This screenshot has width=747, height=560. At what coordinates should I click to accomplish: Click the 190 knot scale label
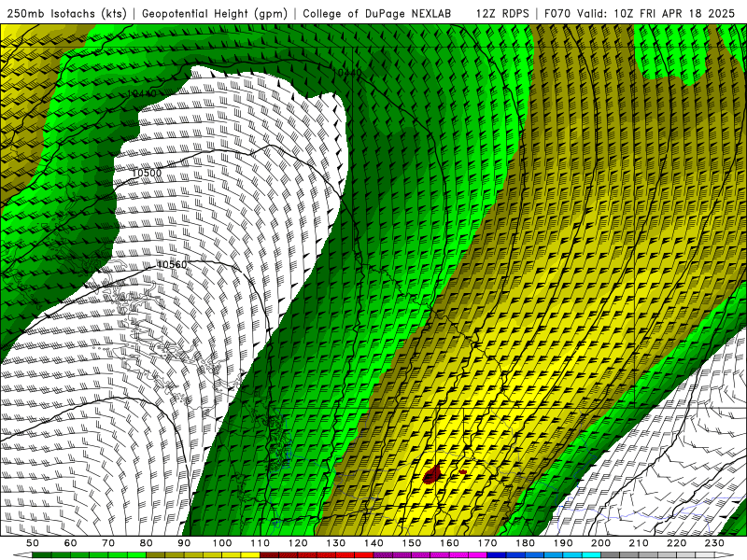pos(563,543)
